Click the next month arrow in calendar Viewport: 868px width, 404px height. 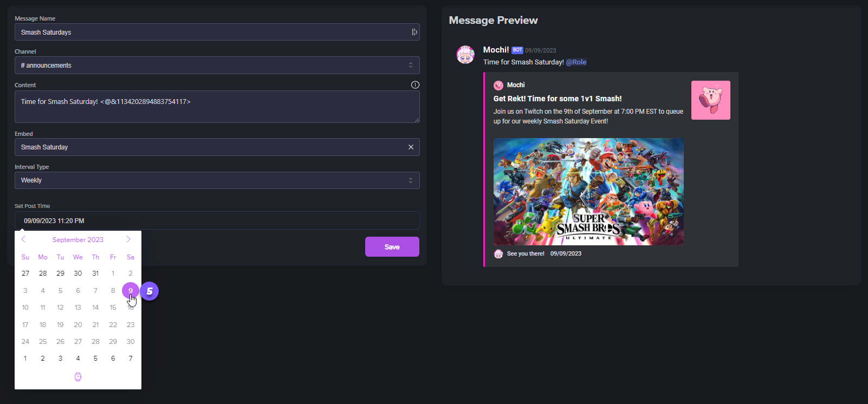[x=128, y=239]
